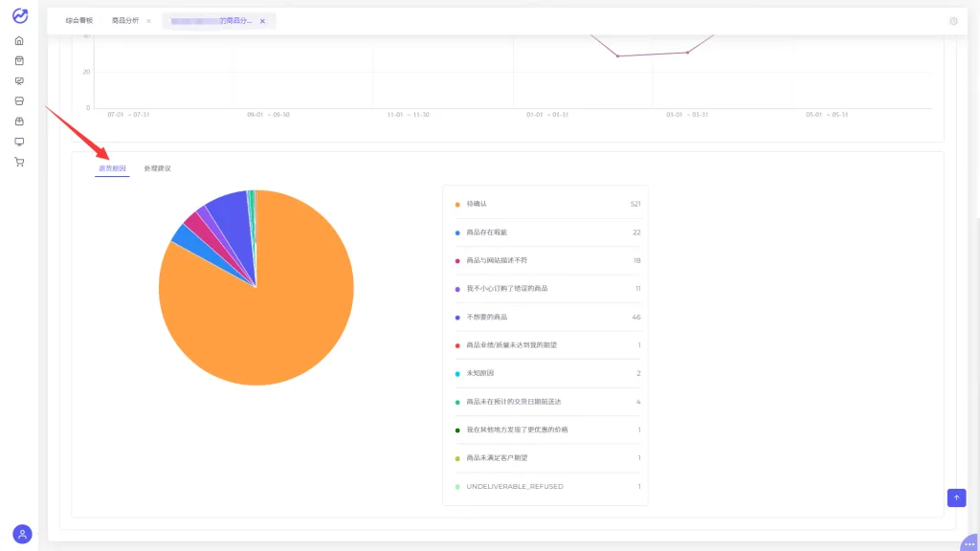
Task: Open the monitor screen icon in sidebar
Action: pyautogui.click(x=19, y=142)
